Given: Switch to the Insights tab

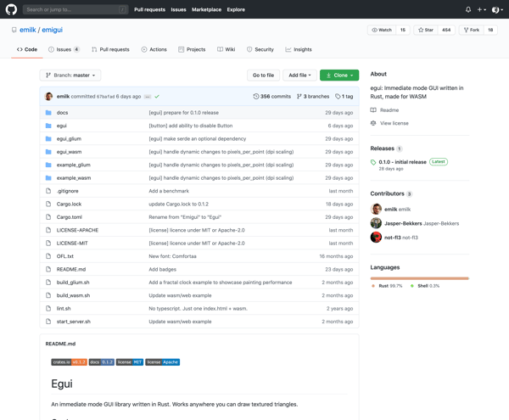Looking at the screenshot, I should click(299, 49).
